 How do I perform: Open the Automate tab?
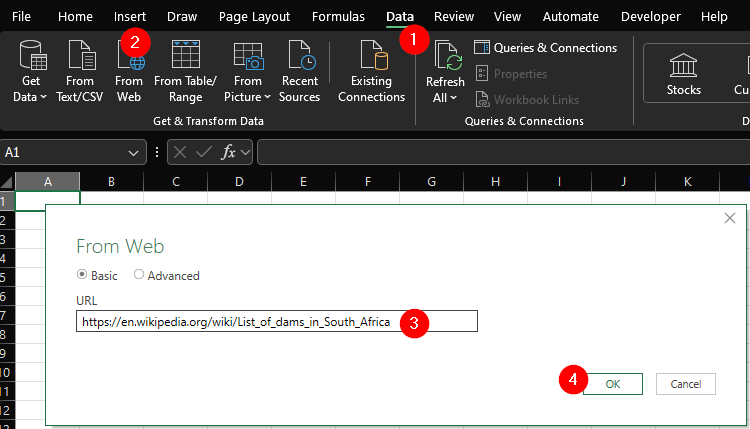571,16
